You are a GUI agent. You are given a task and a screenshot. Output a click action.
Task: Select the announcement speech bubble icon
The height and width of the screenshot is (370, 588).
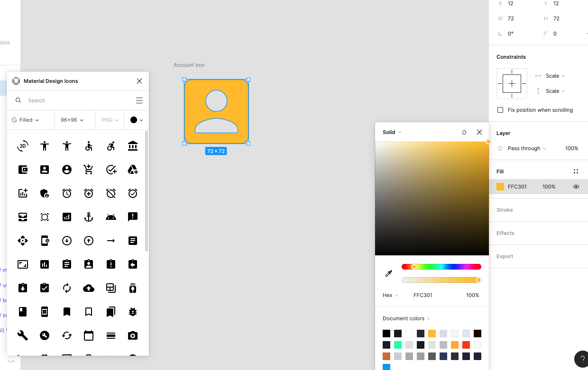click(133, 217)
